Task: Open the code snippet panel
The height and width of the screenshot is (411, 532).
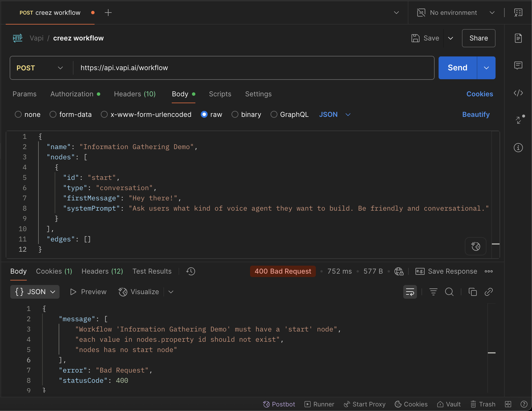Action: tap(518, 93)
